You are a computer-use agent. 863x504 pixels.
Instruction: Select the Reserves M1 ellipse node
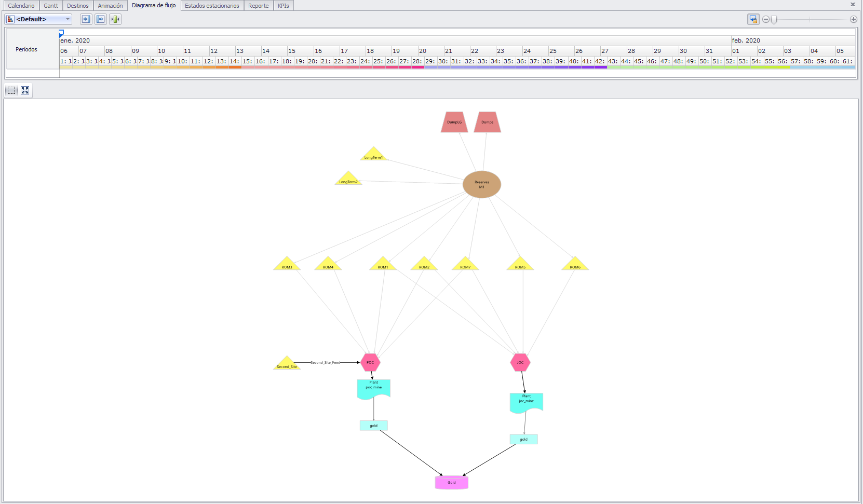coord(481,184)
